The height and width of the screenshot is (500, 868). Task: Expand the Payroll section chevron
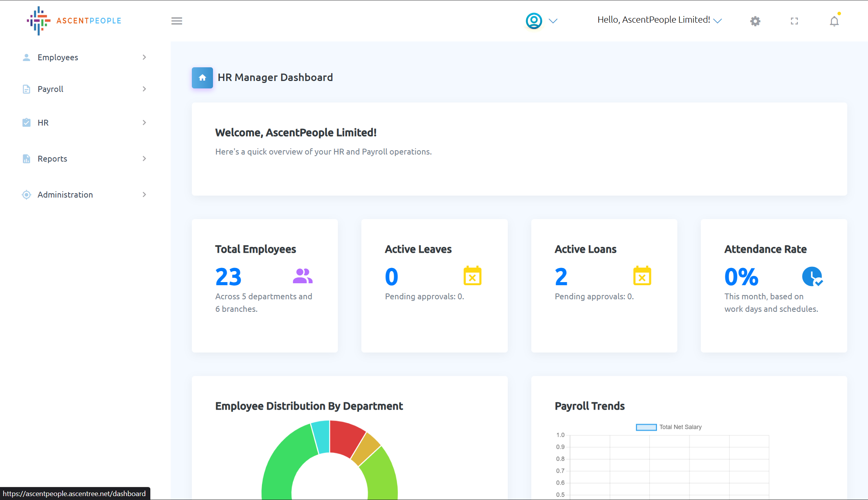pyautogui.click(x=144, y=89)
